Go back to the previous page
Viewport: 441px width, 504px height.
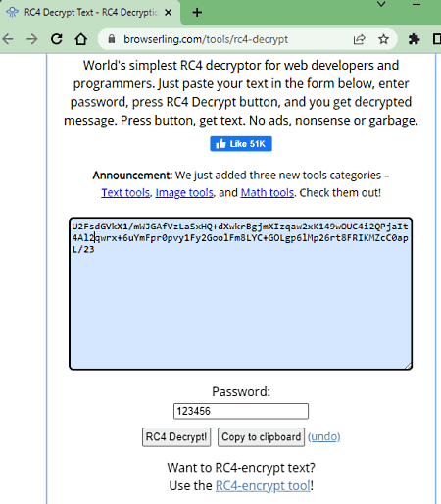click(x=8, y=39)
